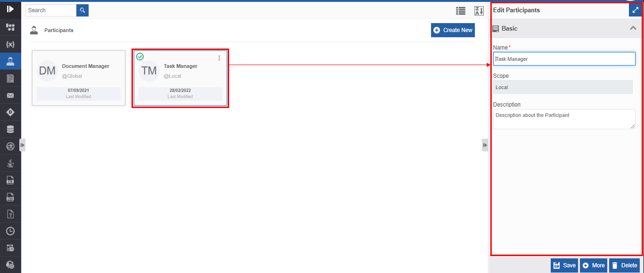Open the mail envelope sidebar icon
This screenshot has width=644, height=273.
10,96
